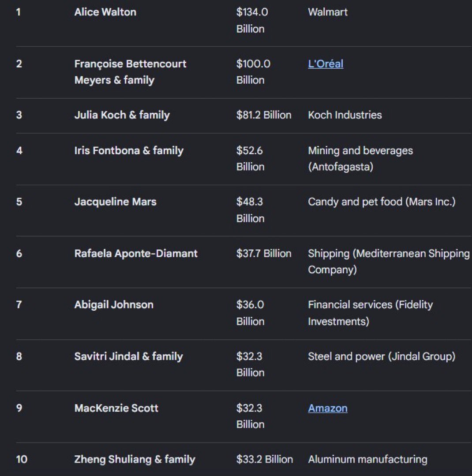This screenshot has width=472, height=476.
Task: Click Iris Fontbona & family name
Action: pos(129,151)
